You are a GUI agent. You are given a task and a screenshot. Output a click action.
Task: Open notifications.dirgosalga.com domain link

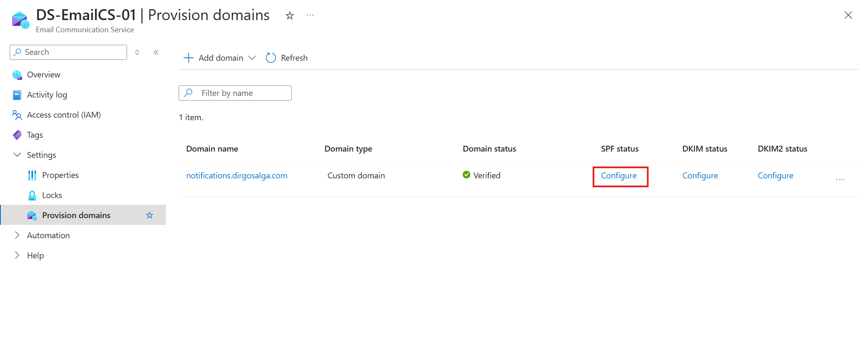(237, 175)
